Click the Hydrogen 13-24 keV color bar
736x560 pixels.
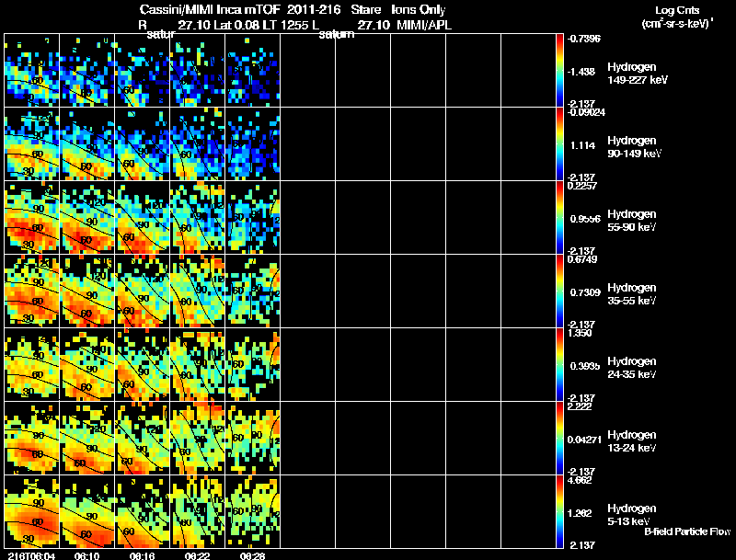click(559, 439)
